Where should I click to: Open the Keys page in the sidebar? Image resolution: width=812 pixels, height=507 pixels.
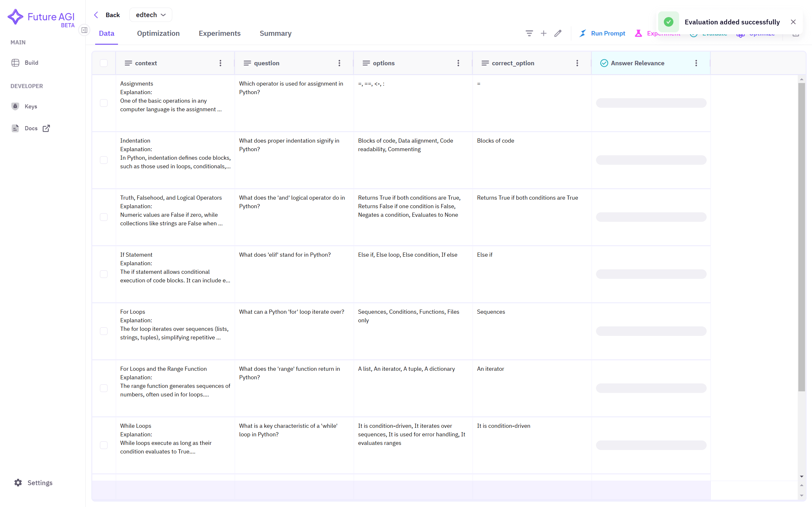pos(30,106)
